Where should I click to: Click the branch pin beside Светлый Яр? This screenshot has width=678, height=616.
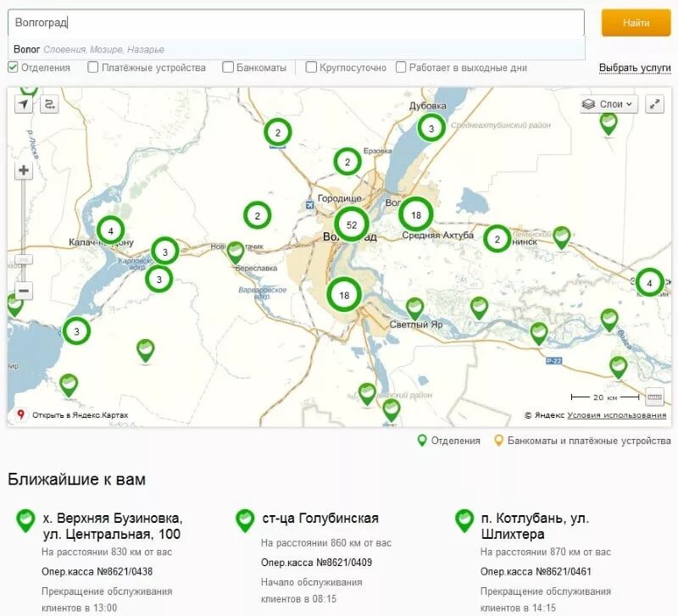point(414,308)
